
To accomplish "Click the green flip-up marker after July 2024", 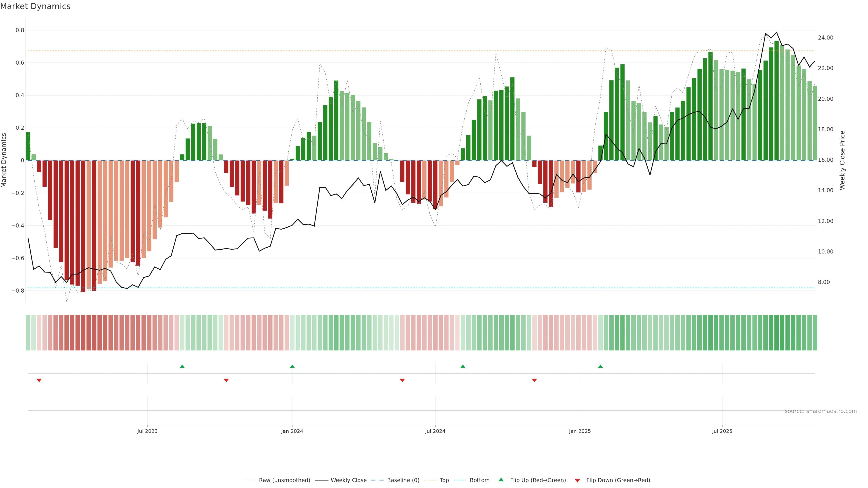I will [463, 366].
